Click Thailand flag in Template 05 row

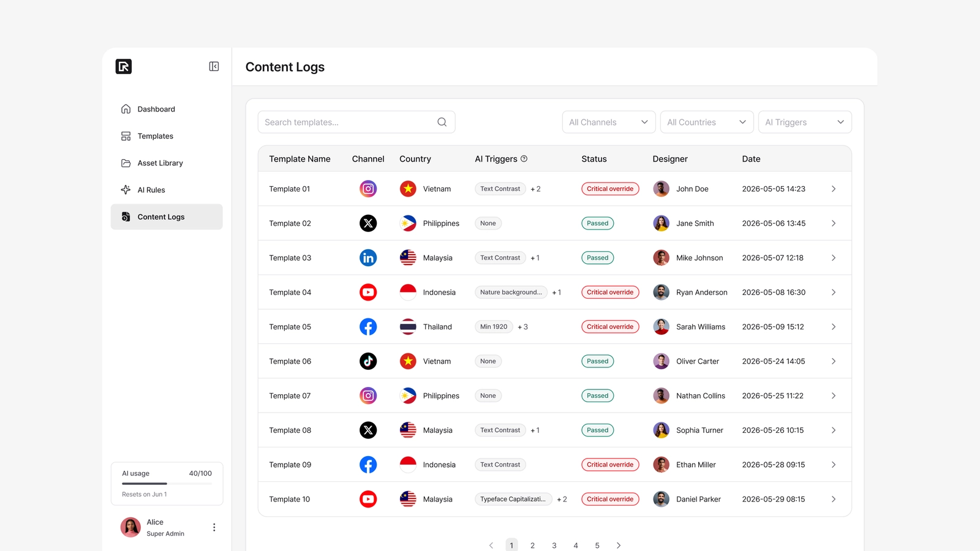point(408,327)
